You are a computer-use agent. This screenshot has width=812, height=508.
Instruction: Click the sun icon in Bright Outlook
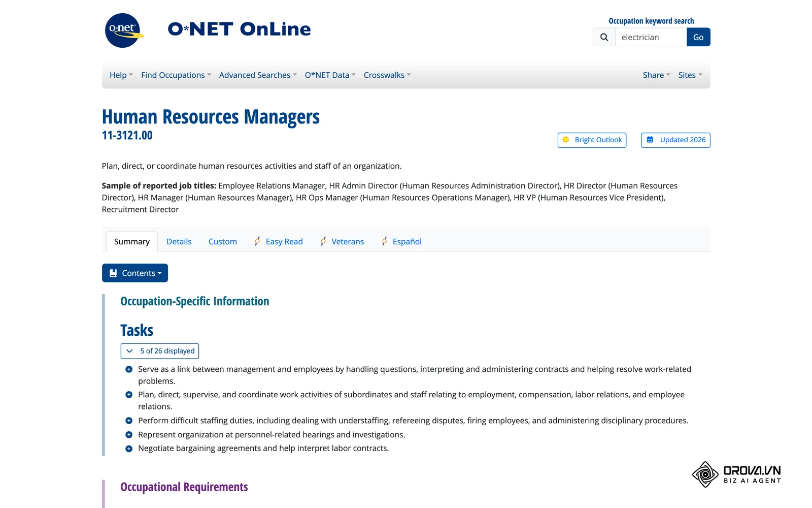tap(566, 140)
